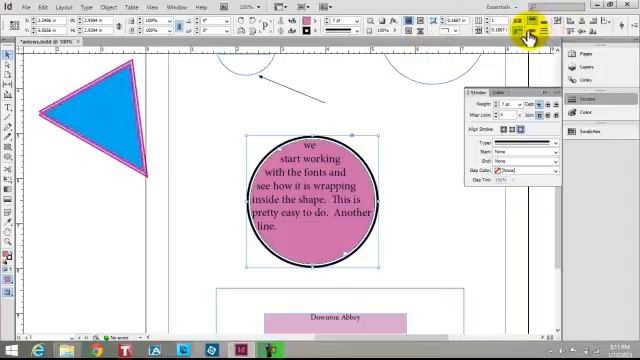Toggle constrain proportions for scaling
Viewport: 640px width, 360px height.
coord(179,26)
